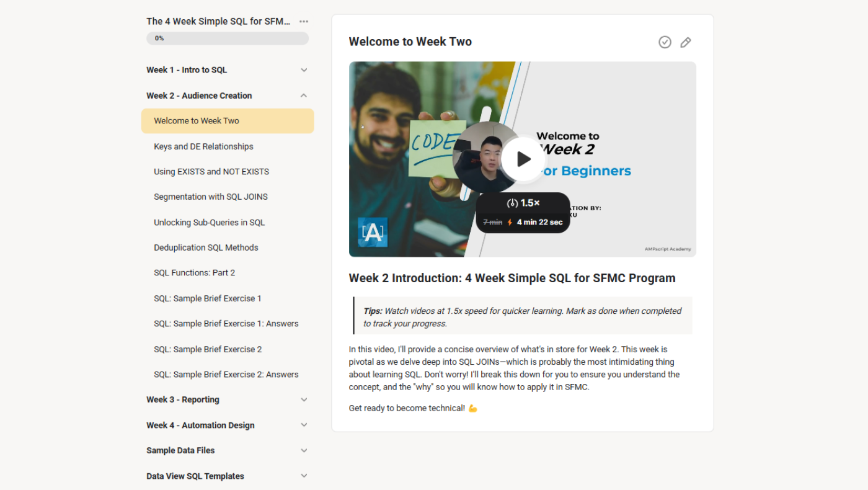Open Week 3 - Reporting section

(183, 400)
